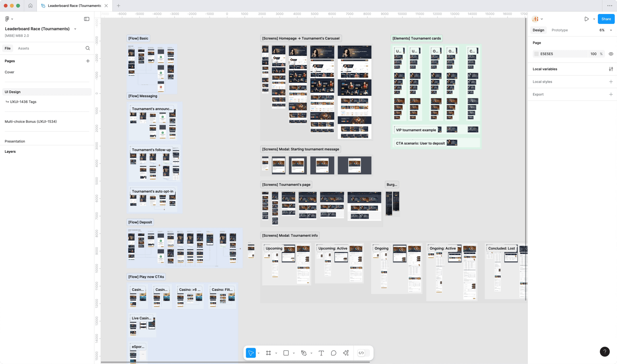Image resolution: width=617 pixels, height=364 pixels.
Task: Select the Pen tool
Action: click(x=304, y=353)
